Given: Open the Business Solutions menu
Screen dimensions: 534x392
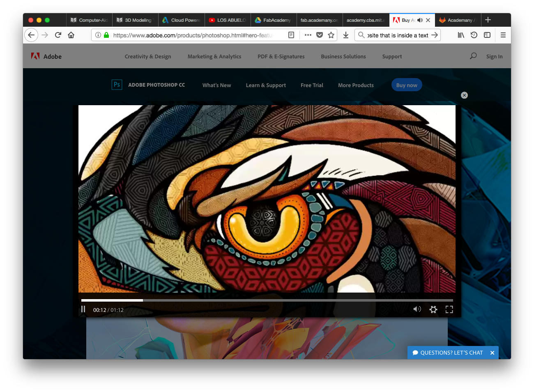Looking at the screenshot, I should [x=343, y=57].
